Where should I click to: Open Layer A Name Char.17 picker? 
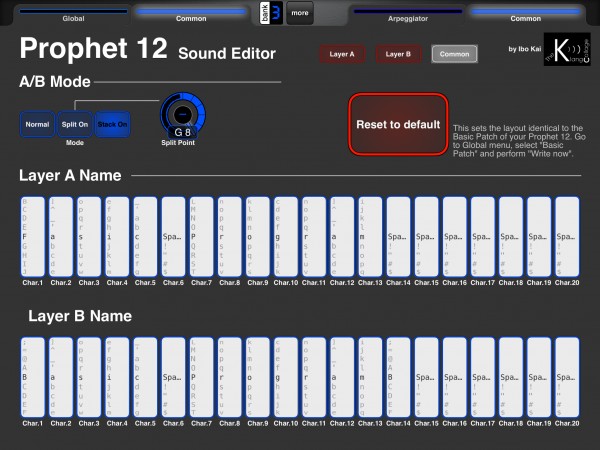tap(483, 237)
